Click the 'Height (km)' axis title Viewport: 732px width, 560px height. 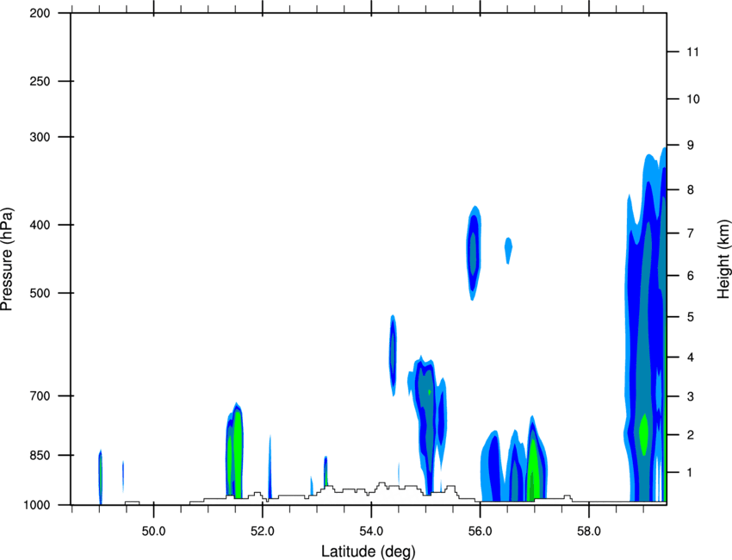coord(723,258)
